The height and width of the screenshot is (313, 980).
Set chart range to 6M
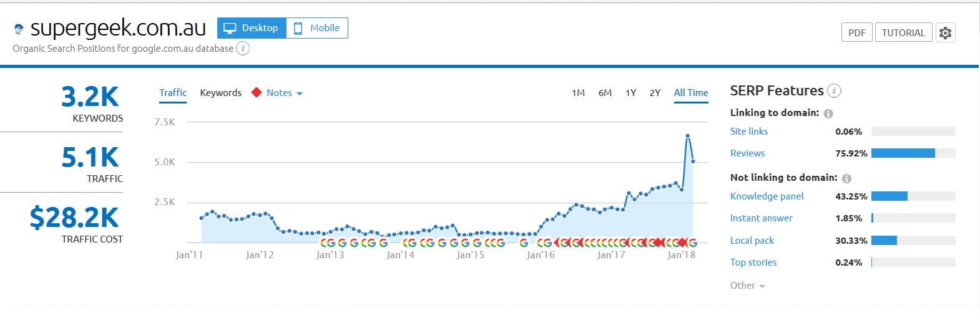tap(605, 93)
